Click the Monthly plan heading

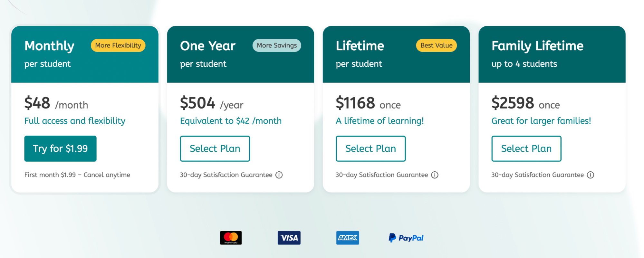coord(49,46)
